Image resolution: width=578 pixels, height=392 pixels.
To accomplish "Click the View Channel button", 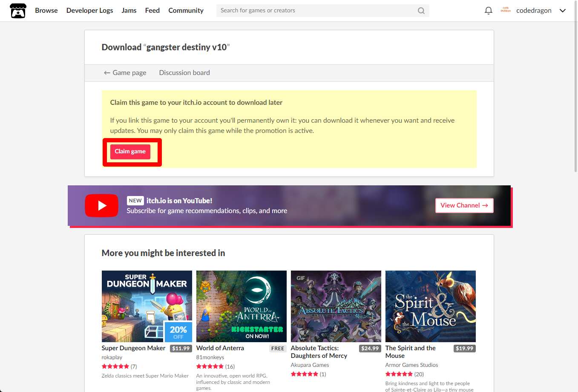I will (464, 205).
